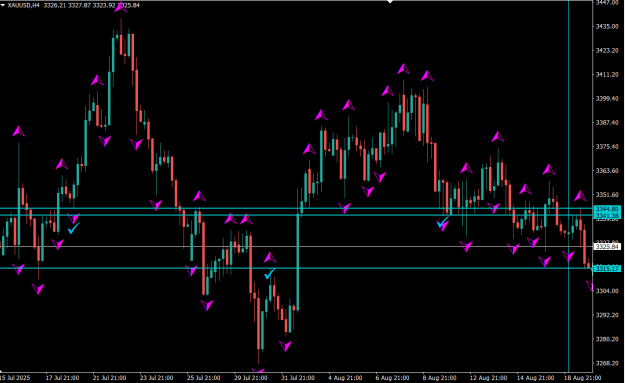Click the 18 Aug 21:00 time label
Viewport: 625px width, 383px height.
coord(582,378)
